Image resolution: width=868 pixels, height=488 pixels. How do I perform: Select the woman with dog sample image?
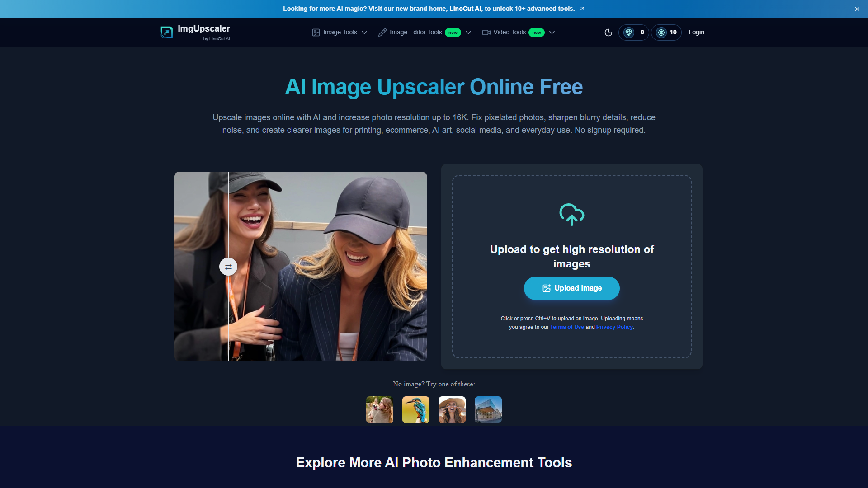(380, 410)
